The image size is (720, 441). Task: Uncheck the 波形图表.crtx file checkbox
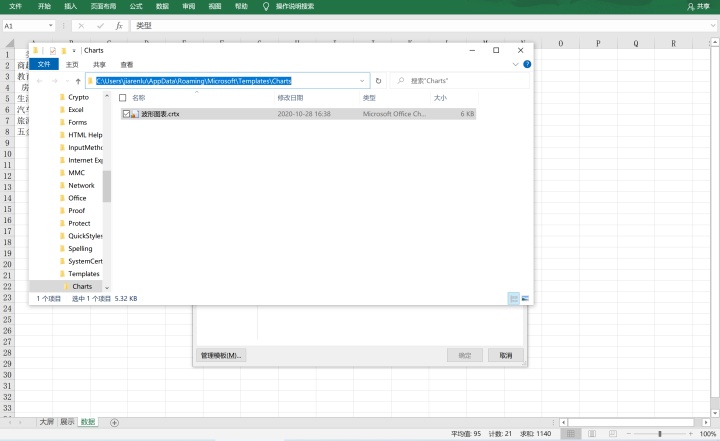coord(126,114)
